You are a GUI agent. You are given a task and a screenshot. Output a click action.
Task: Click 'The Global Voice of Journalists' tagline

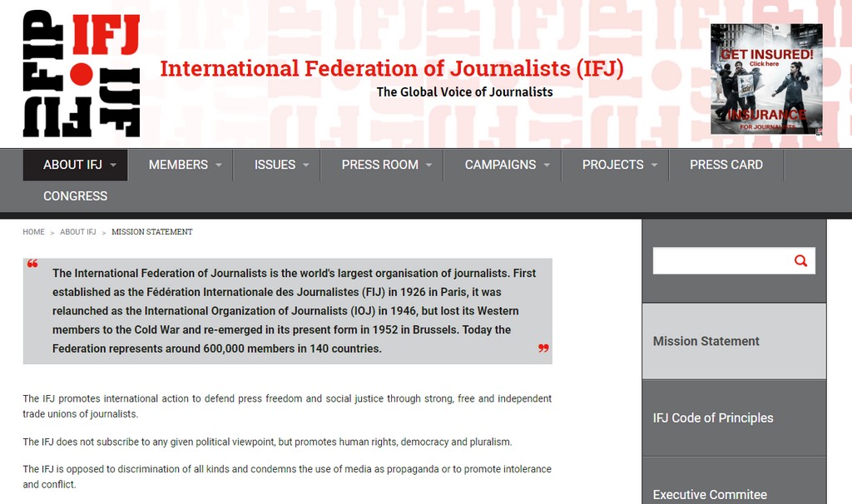(464, 92)
